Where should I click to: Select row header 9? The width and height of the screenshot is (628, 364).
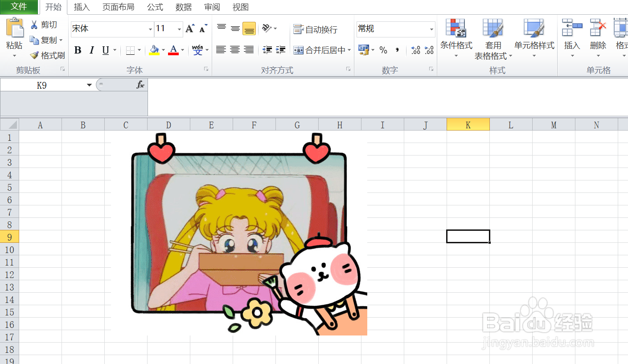coord(9,237)
